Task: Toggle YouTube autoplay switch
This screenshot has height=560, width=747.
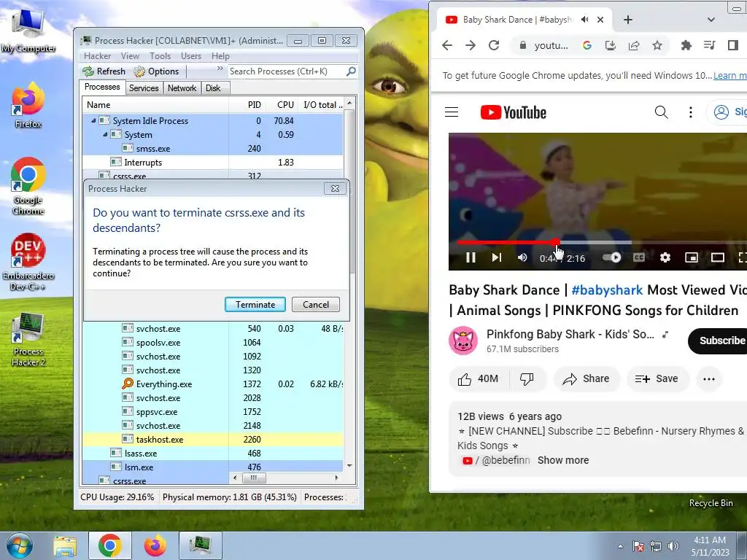Action: pos(612,257)
